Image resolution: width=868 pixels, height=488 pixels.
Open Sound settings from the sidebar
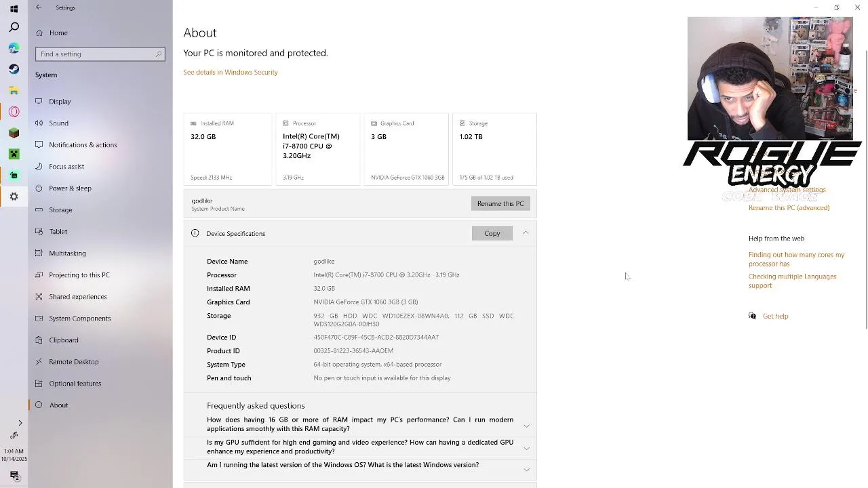[58, 123]
